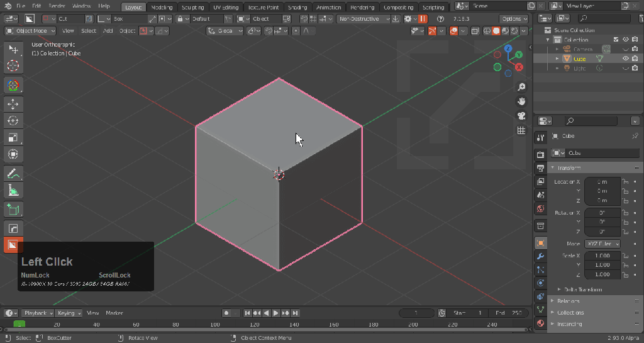The width and height of the screenshot is (644, 343).
Task: Open the Render menu
Action: (x=57, y=6)
